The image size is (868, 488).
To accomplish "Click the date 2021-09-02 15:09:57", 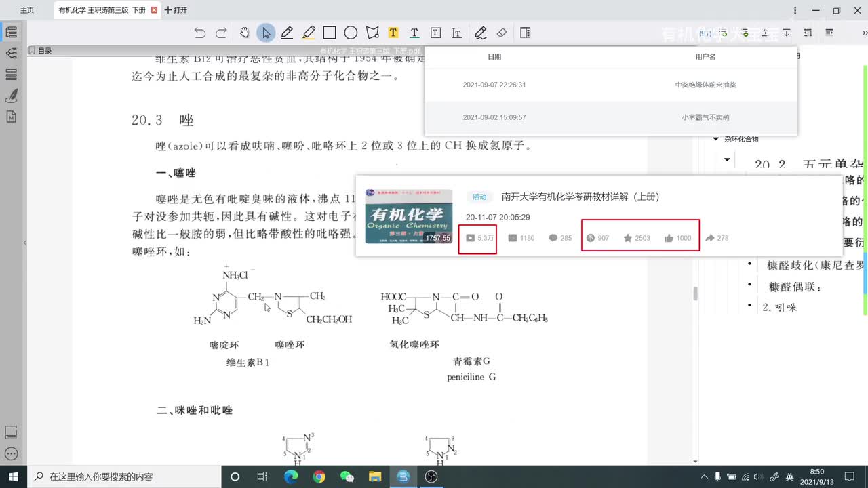I will click(494, 117).
